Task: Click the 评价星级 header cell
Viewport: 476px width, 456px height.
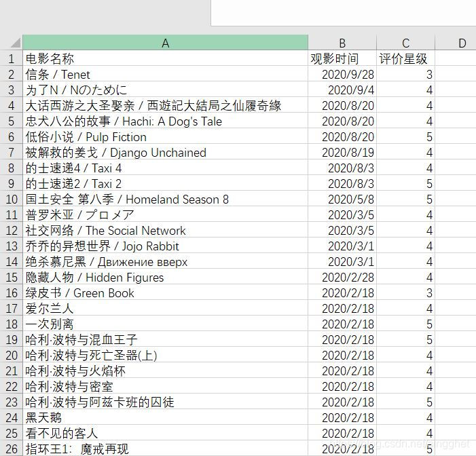Action: (x=405, y=58)
